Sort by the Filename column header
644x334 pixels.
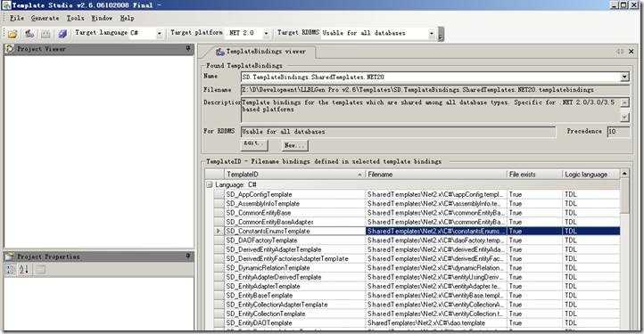click(x=436, y=175)
